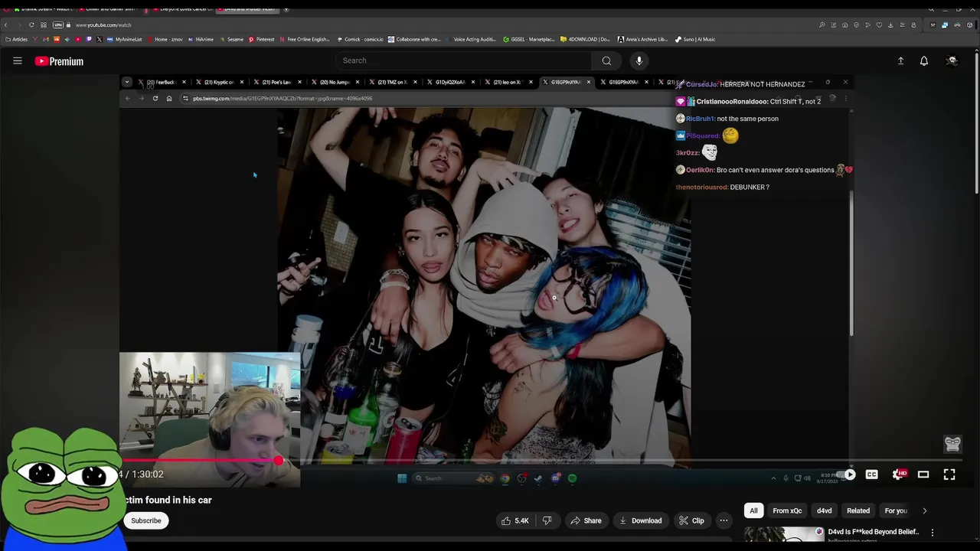
Task: Toggle the VPN badge in the address bar
Action: [x=58, y=25]
